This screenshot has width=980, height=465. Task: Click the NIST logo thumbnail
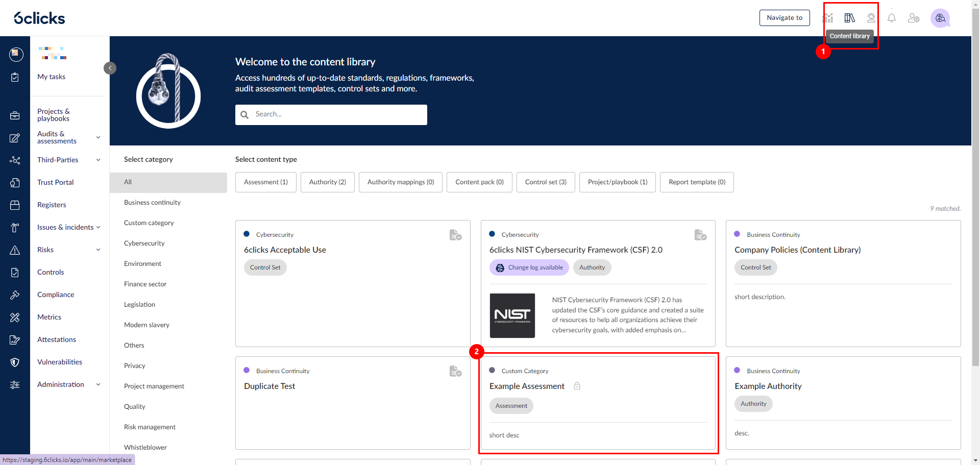coord(512,315)
